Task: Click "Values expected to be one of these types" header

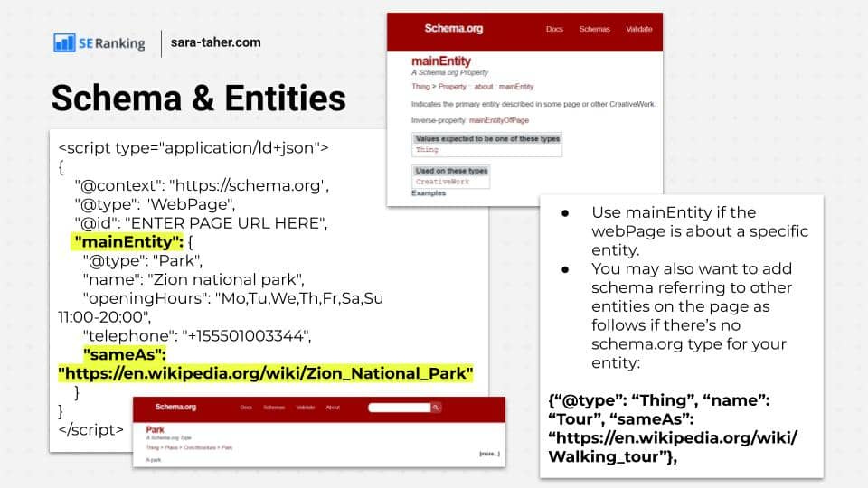Action: 487,139
